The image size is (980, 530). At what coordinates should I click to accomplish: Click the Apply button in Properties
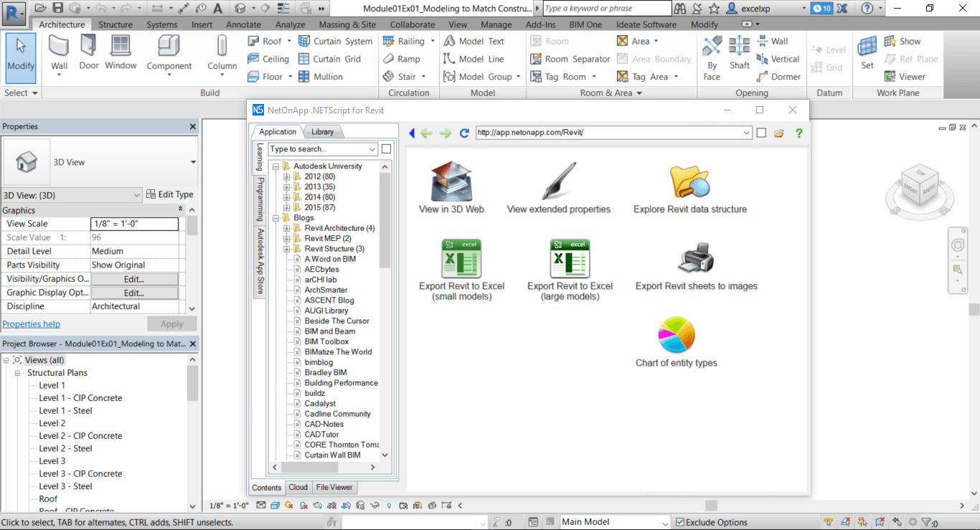pos(171,324)
